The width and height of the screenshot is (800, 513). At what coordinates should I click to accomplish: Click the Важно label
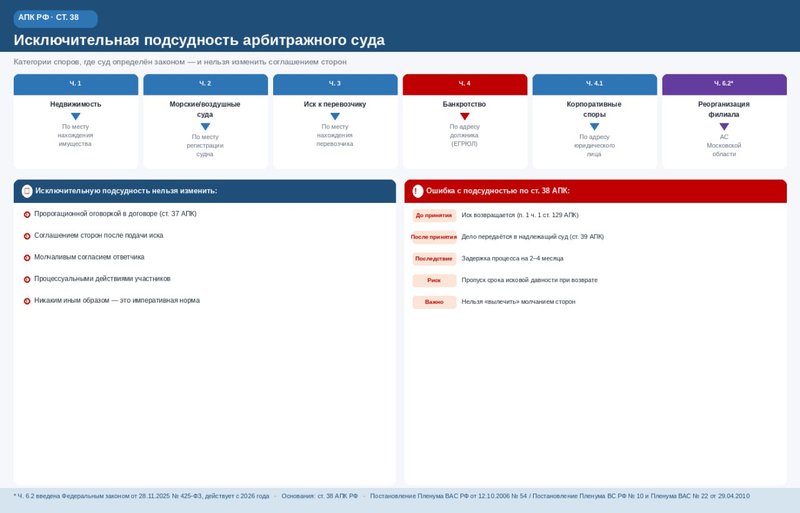pos(434,302)
